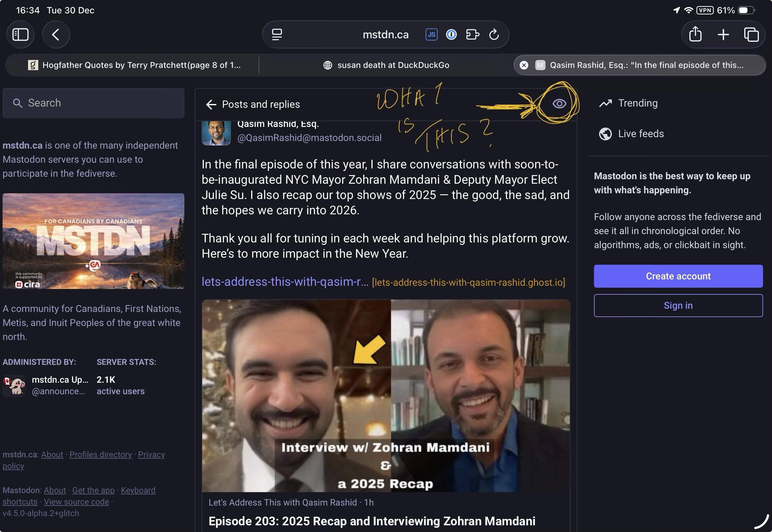Open the Safari sidebar panel icon
Screen dimensions: 772x532
(x=20, y=34)
